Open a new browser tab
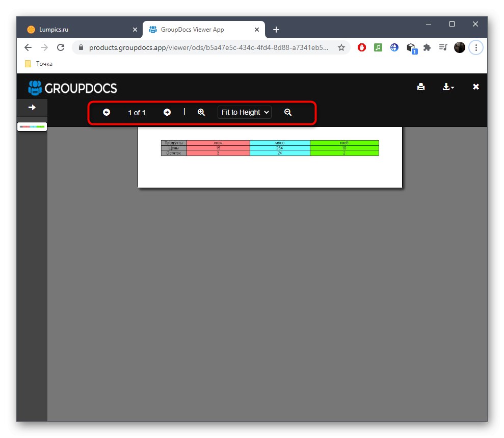 click(276, 30)
